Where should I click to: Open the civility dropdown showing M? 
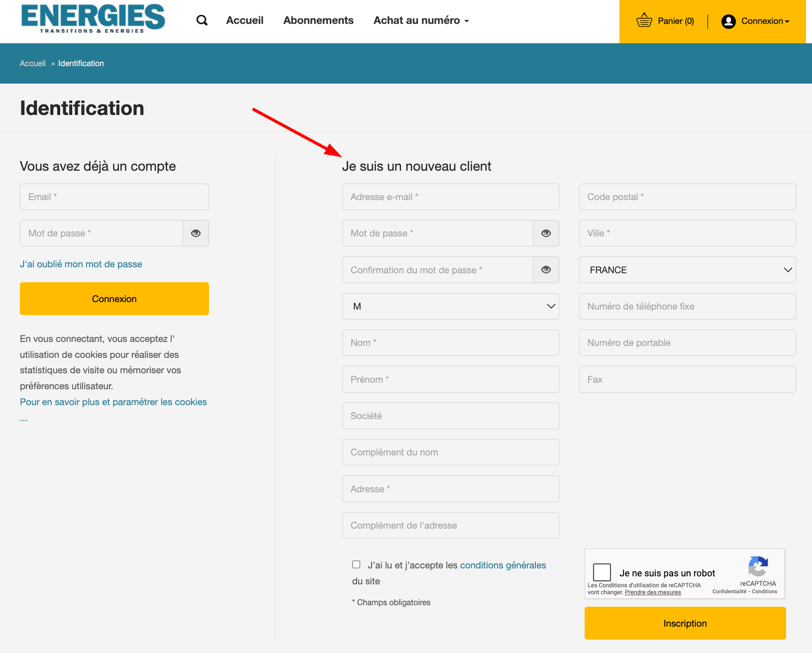[450, 307]
